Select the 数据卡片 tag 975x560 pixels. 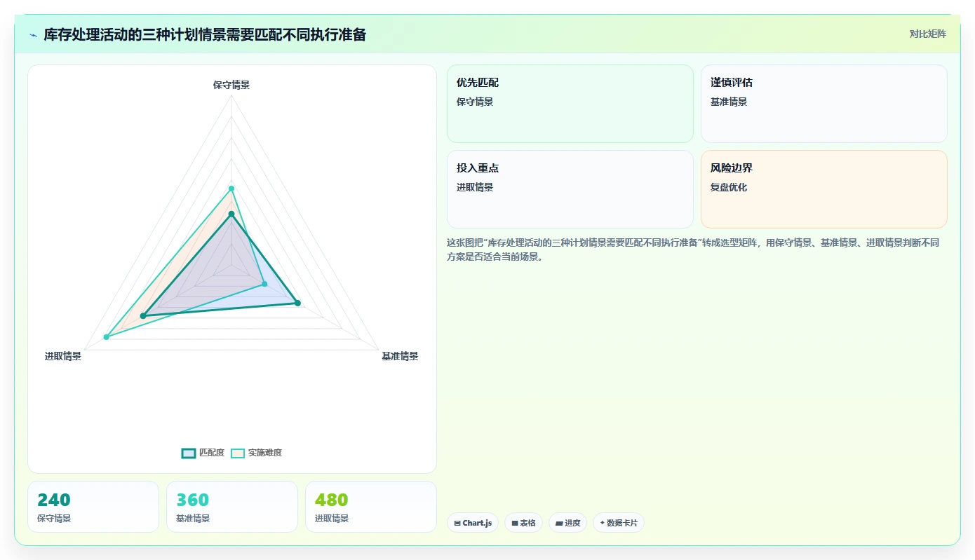pos(619,523)
